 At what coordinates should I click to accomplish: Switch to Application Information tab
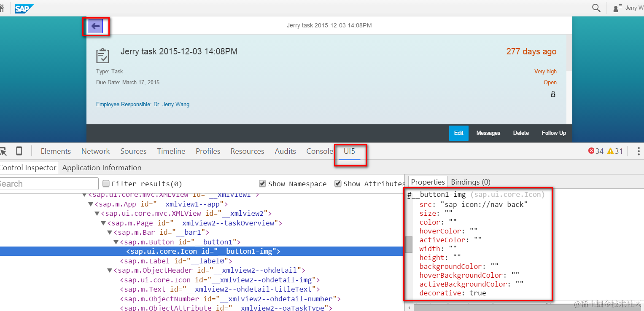click(102, 168)
